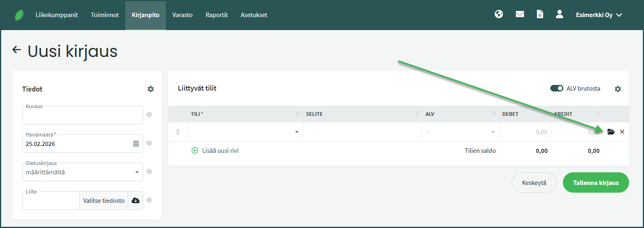Expand the Esimerkki Oy company menu
644x228 pixels.
coord(599,15)
